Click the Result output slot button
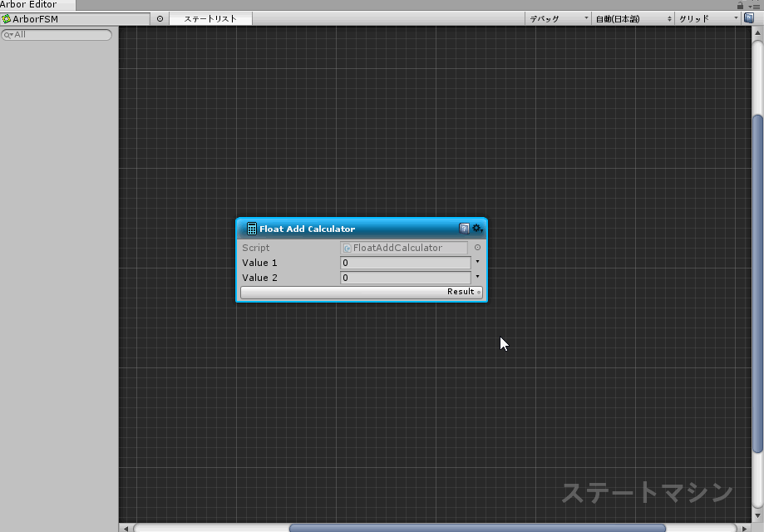 [362, 292]
